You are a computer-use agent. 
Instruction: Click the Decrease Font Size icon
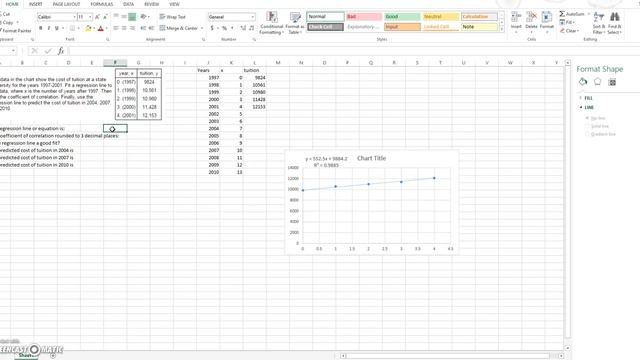coord(105,17)
